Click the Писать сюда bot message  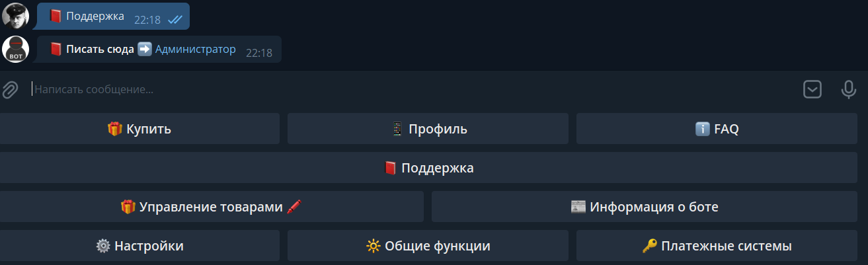click(x=159, y=50)
